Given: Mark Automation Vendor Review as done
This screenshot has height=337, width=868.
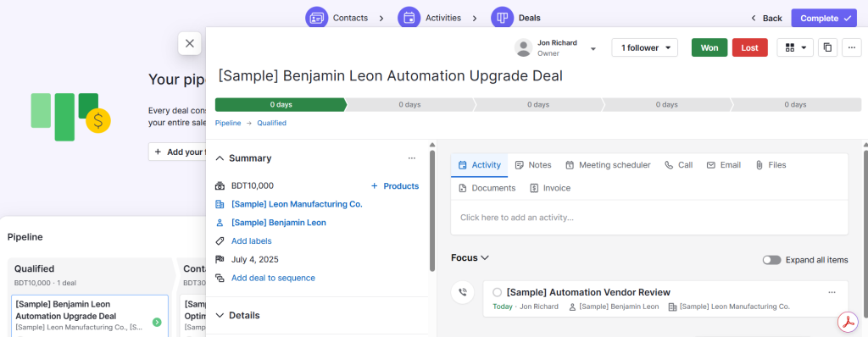Looking at the screenshot, I should click(x=497, y=292).
